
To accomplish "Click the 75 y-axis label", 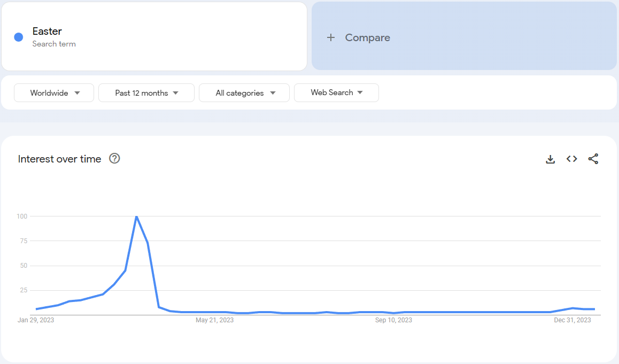I will 24,241.
